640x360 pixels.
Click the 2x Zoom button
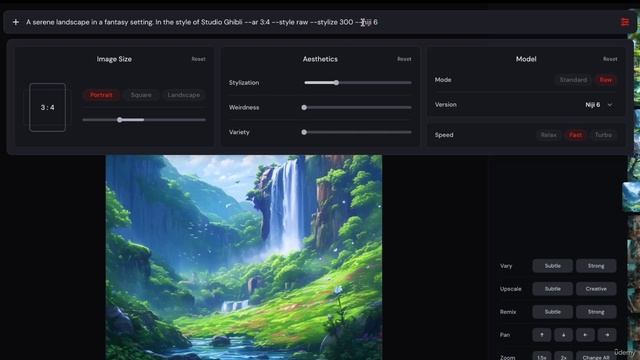[x=563, y=356]
